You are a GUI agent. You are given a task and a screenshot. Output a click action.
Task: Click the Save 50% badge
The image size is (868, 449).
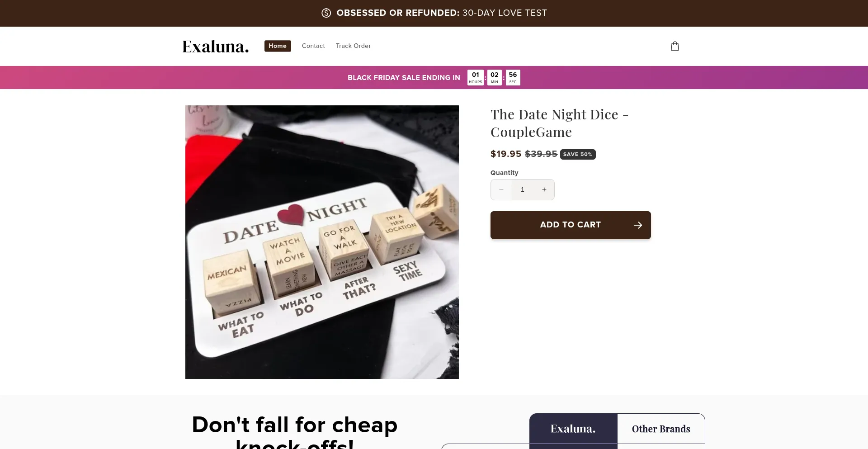tap(578, 154)
